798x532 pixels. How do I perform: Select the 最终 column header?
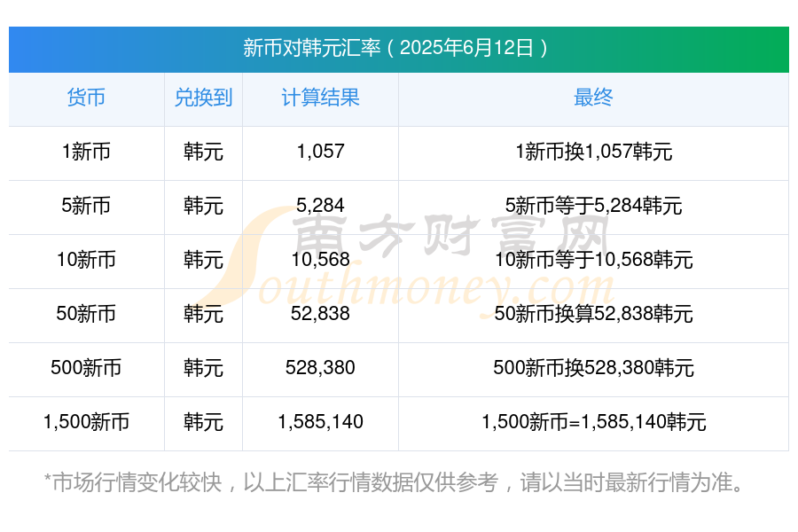[593, 98]
